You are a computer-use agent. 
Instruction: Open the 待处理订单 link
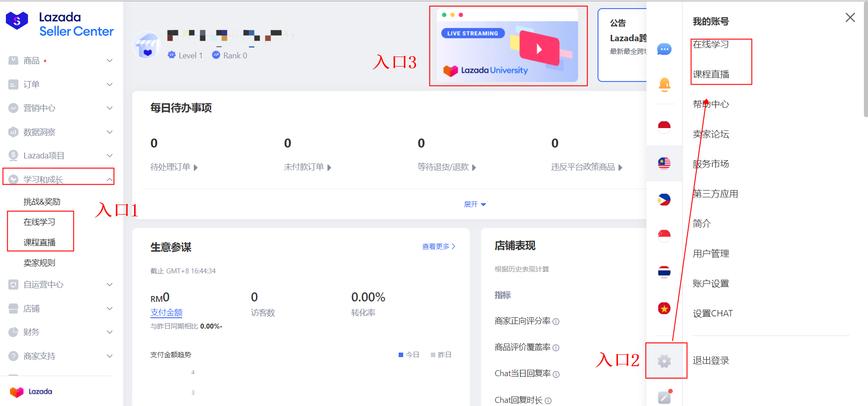click(174, 167)
